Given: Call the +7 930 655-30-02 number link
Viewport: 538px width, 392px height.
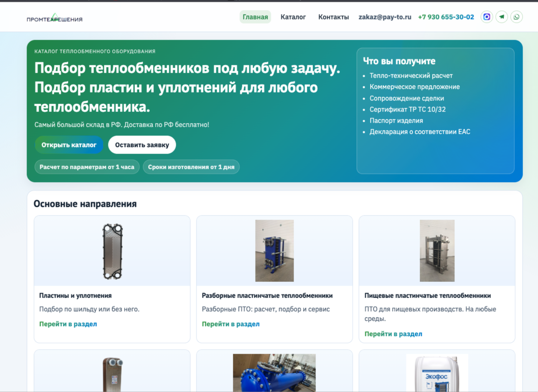Looking at the screenshot, I should [446, 17].
